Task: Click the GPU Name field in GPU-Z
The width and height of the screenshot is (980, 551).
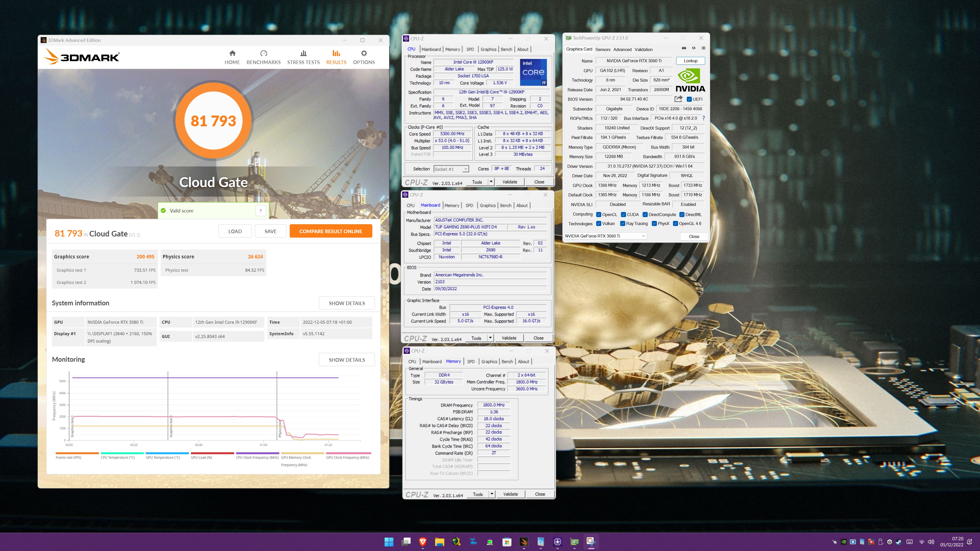Action: tap(634, 61)
